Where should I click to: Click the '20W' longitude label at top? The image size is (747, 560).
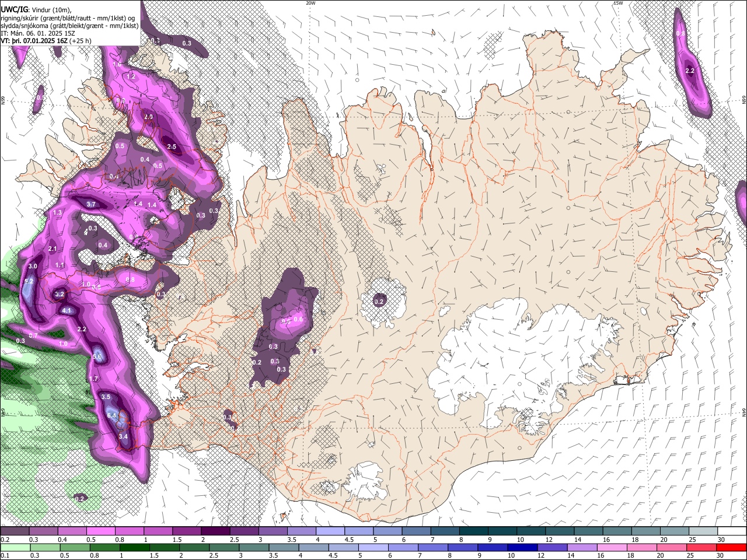[x=310, y=3]
